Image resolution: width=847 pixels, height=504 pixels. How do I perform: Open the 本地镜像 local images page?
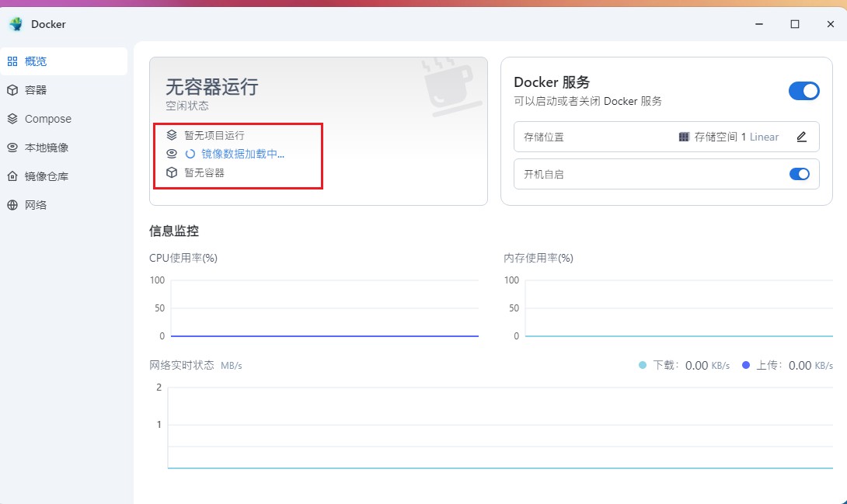pyautogui.click(x=64, y=148)
